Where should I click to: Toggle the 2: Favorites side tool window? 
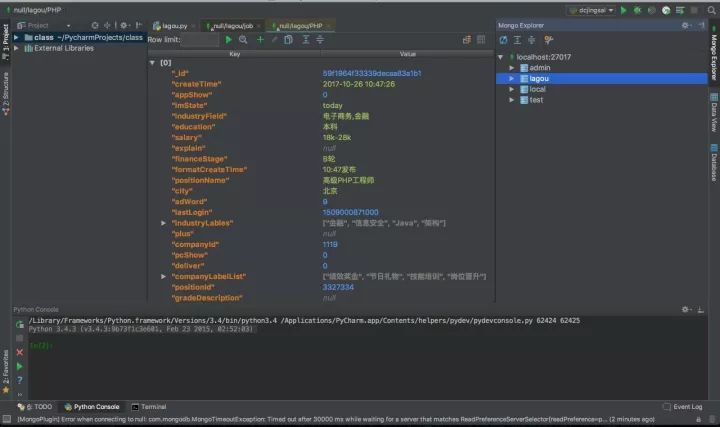tap(6, 371)
